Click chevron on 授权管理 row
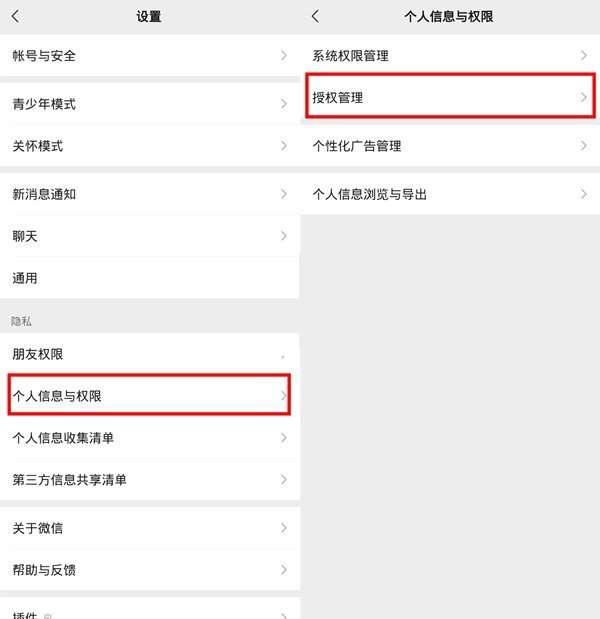The width and height of the screenshot is (600, 619). click(583, 97)
